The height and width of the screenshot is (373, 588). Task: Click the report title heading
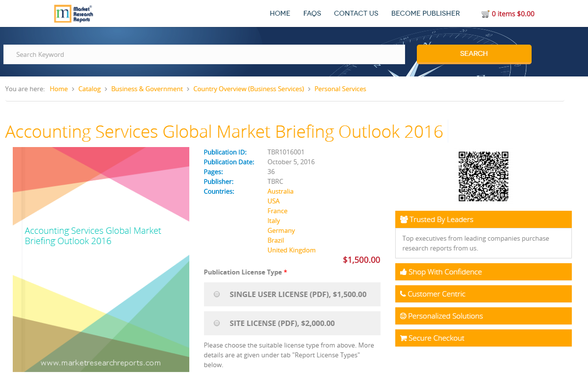[x=224, y=131]
